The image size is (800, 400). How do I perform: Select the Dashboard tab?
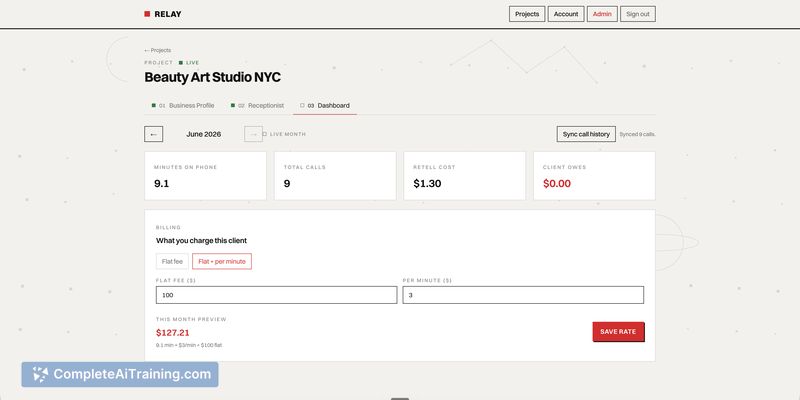click(324, 106)
